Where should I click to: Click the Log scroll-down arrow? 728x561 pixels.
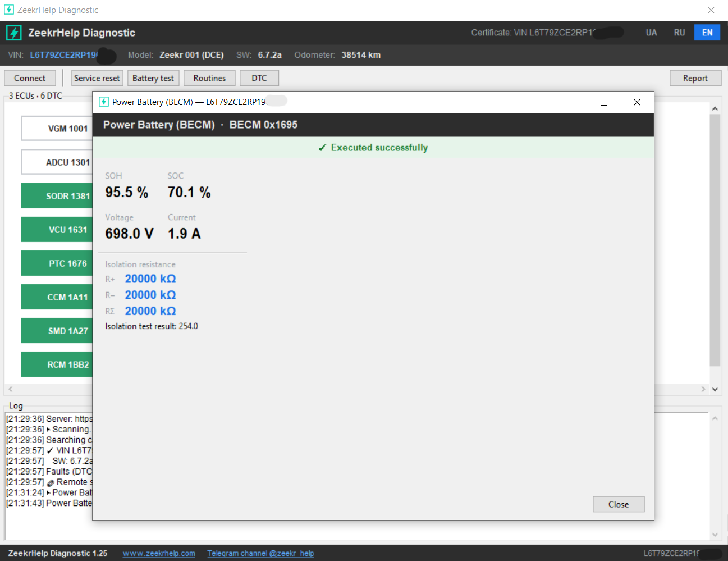pos(715,535)
